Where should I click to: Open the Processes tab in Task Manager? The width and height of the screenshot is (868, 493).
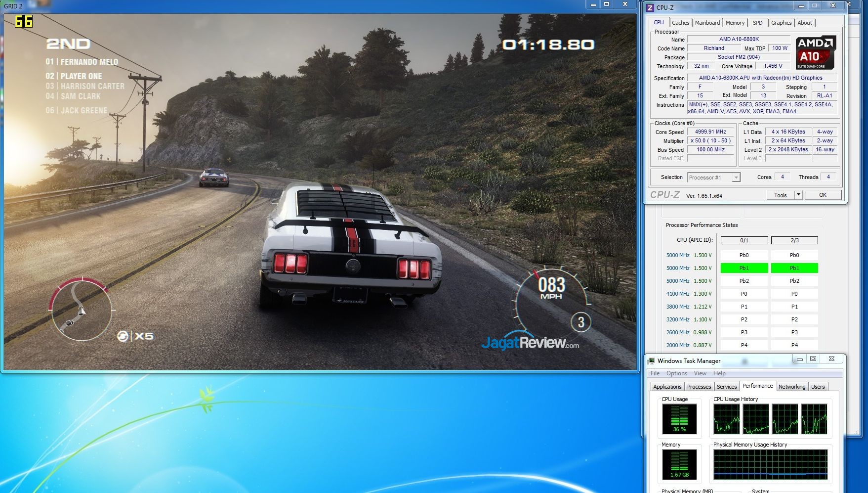[x=699, y=387]
